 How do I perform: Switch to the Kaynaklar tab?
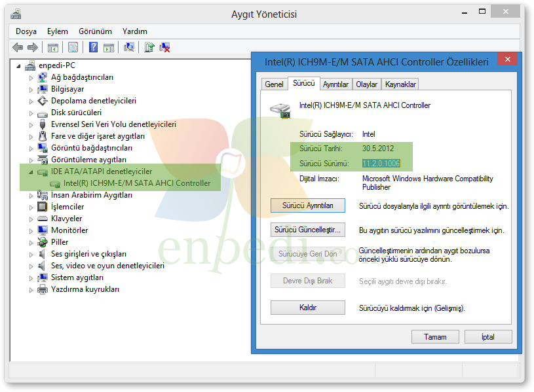click(x=400, y=84)
